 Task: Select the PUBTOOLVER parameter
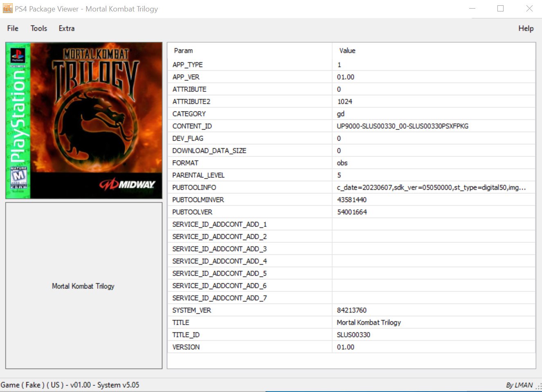[x=192, y=212]
